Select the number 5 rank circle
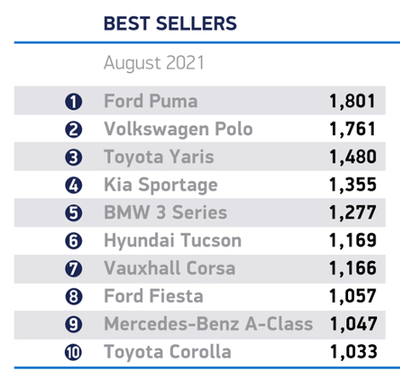 pos(73,213)
